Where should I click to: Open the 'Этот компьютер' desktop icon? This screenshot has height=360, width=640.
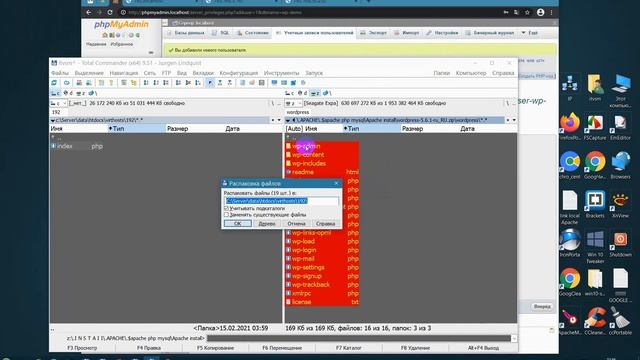point(620,91)
